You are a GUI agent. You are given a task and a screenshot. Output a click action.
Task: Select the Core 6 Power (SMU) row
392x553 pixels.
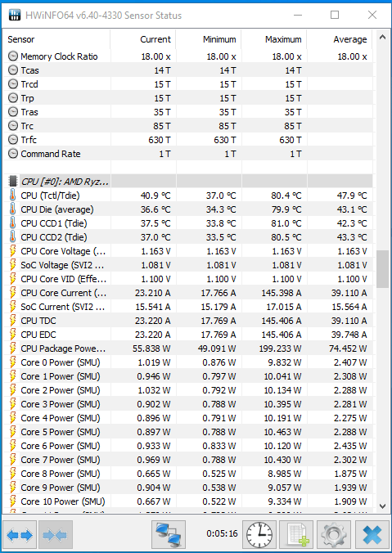point(187,446)
